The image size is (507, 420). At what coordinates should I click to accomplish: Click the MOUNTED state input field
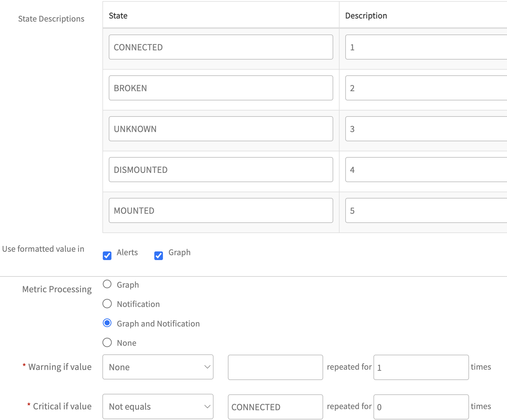(221, 211)
